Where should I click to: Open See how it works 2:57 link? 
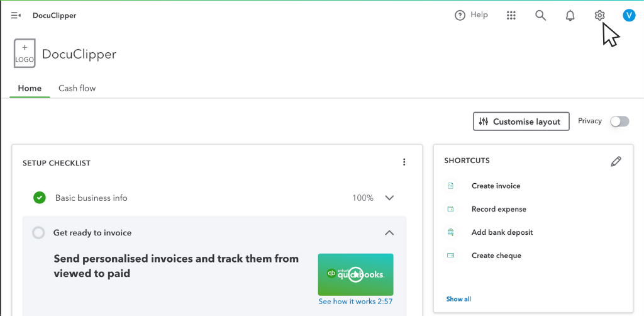355,301
